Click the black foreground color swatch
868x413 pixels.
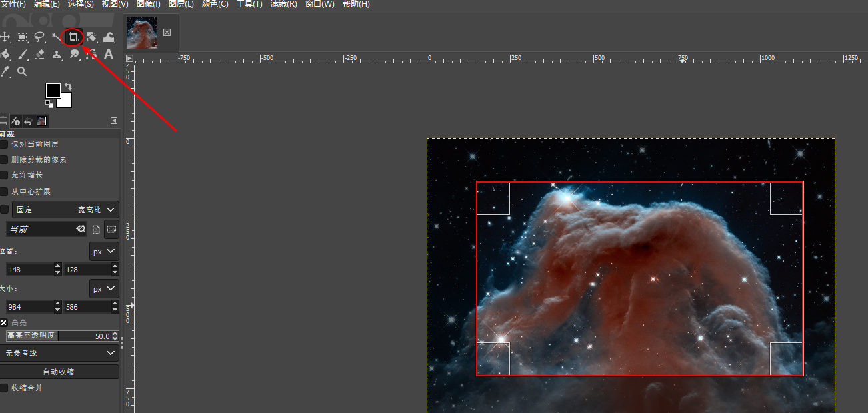(x=53, y=91)
